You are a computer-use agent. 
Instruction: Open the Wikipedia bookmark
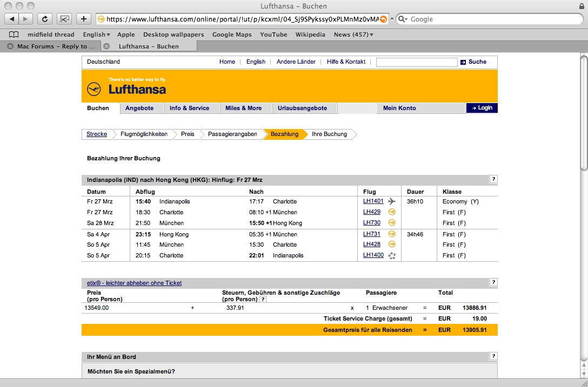(x=311, y=35)
